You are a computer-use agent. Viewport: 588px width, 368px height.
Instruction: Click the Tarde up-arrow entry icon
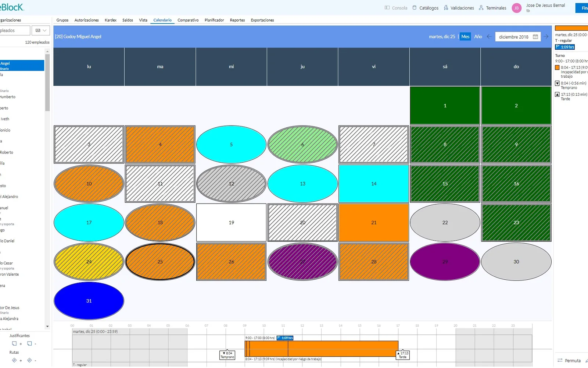point(557,95)
